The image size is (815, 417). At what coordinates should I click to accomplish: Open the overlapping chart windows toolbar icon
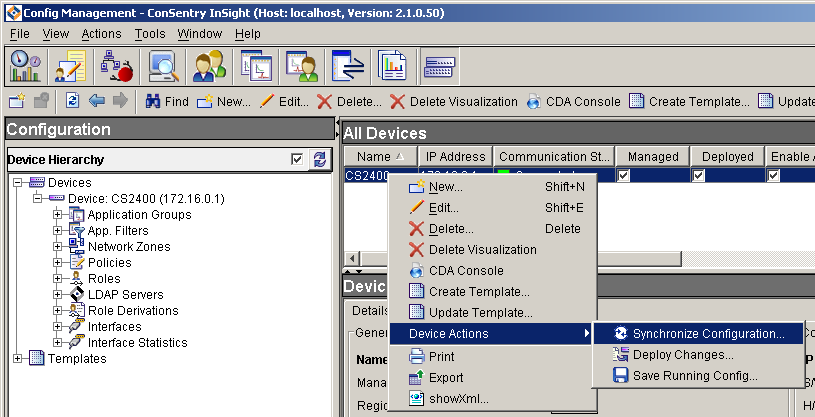(x=256, y=66)
